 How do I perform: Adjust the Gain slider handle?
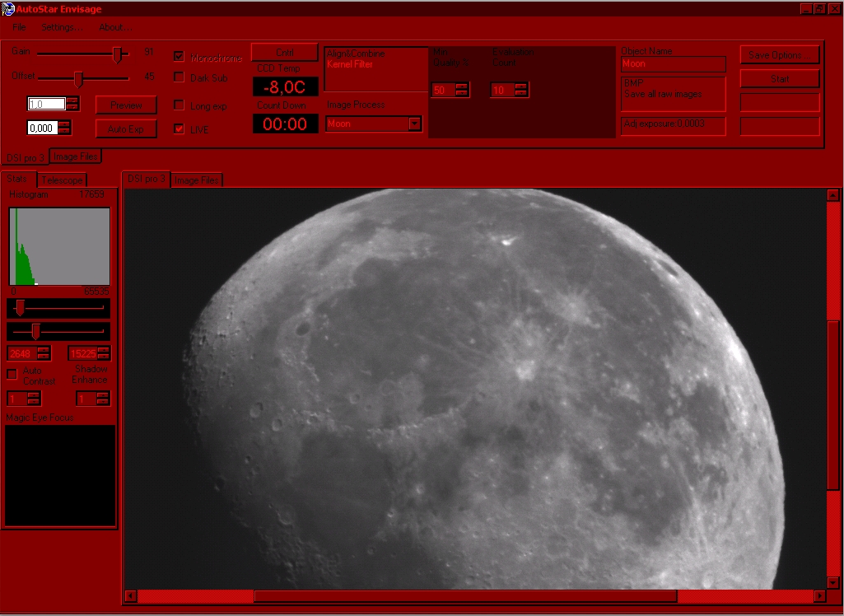click(x=117, y=54)
